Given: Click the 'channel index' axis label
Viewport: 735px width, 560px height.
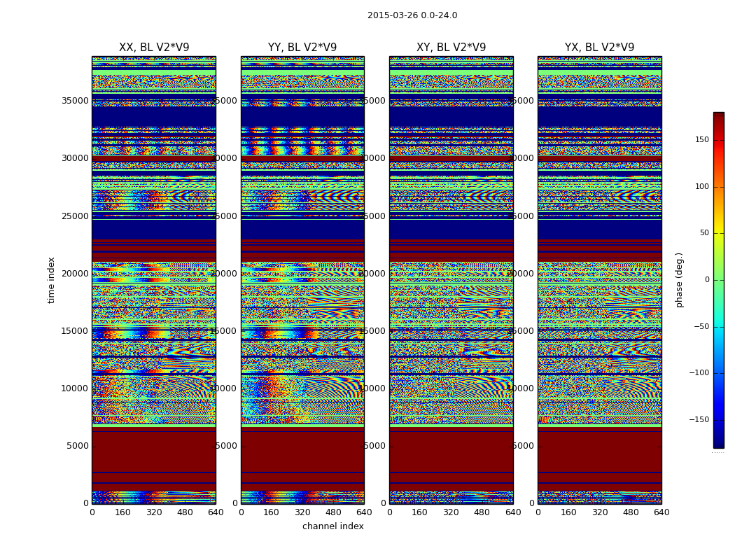Looking at the screenshot, I should pyautogui.click(x=332, y=526).
